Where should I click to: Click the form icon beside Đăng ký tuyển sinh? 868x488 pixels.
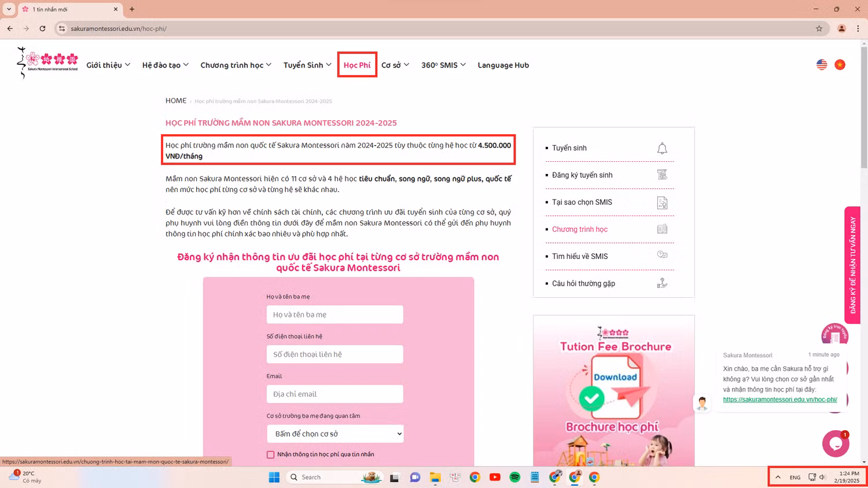coord(662,175)
